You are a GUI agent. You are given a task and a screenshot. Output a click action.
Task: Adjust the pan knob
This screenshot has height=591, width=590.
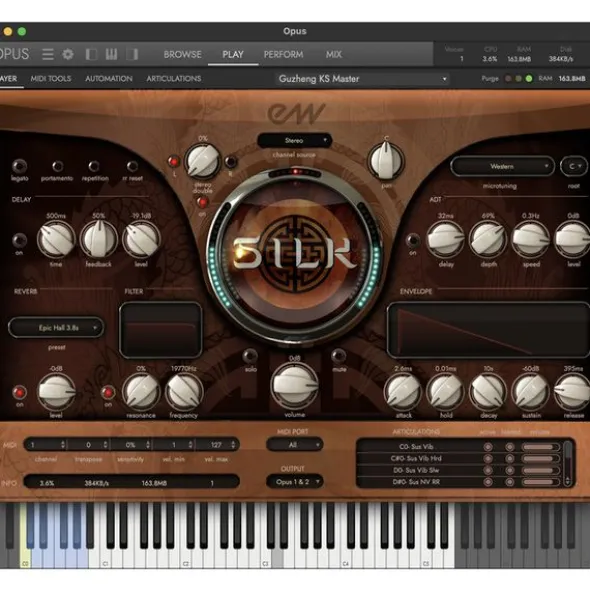(x=386, y=161)
